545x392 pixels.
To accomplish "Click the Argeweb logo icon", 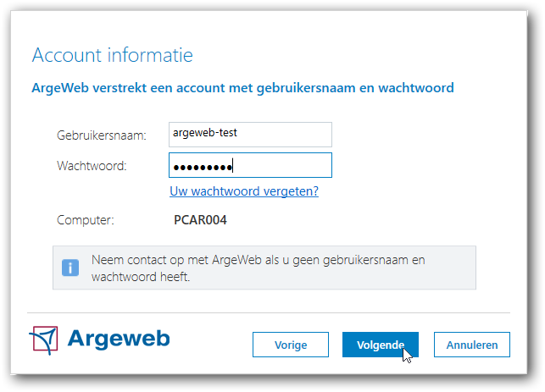I will (x=44, y=340).
